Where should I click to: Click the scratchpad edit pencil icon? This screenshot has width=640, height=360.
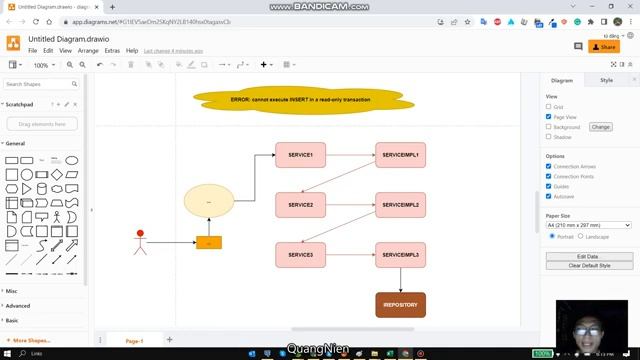[x=67, y=104]
